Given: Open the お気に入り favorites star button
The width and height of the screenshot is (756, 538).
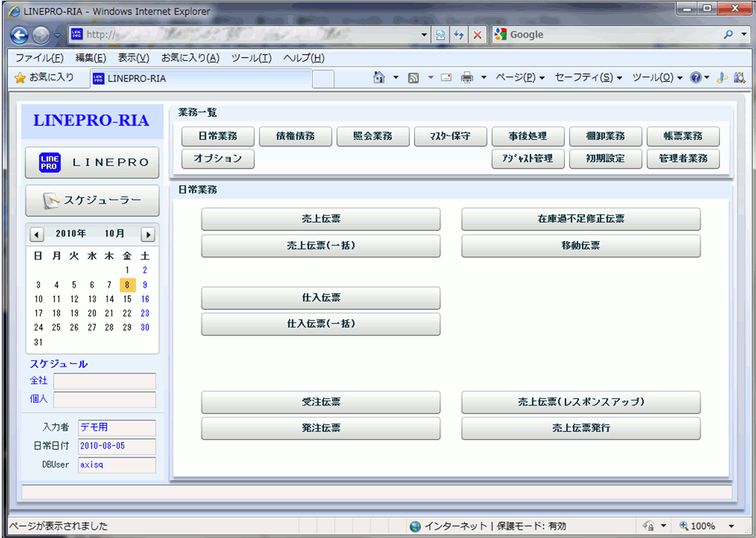Looking at the screenshot, I should (x=44, y=78).
